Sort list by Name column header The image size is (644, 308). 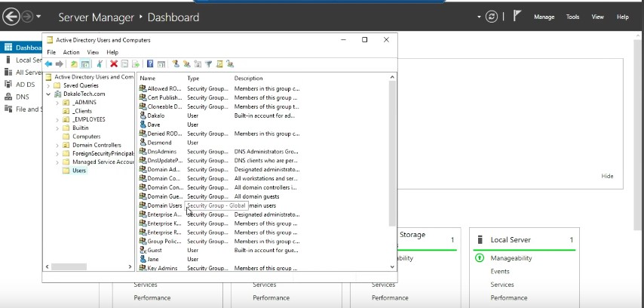(148, 78)
